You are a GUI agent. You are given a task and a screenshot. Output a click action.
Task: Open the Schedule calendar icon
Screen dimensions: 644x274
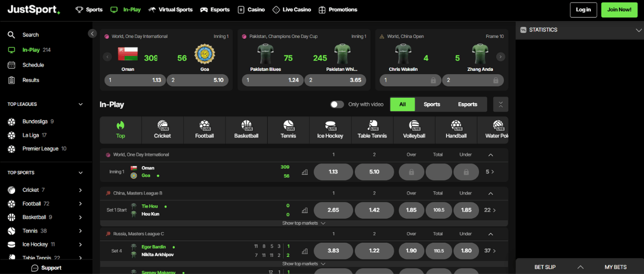(11, 65)
